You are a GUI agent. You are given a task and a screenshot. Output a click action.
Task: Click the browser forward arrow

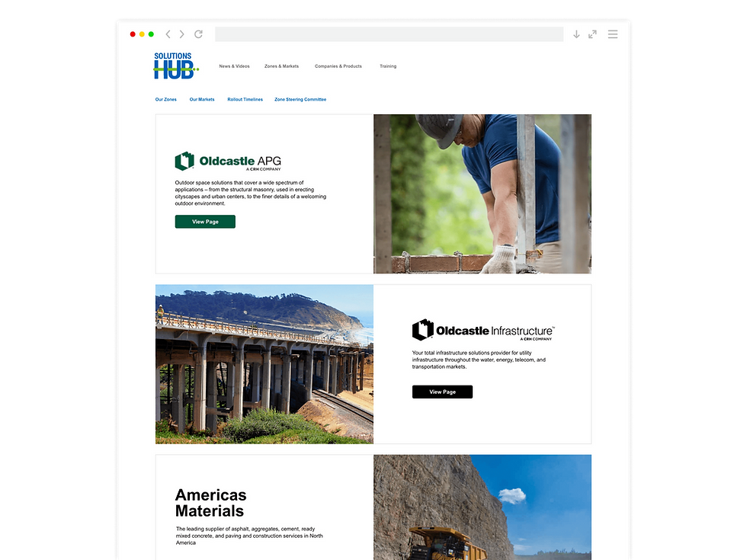click(x=181, y=34)
